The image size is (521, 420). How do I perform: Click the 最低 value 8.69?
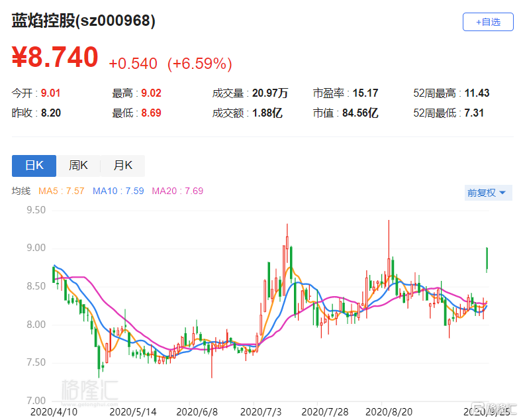[x=151, y=113]
